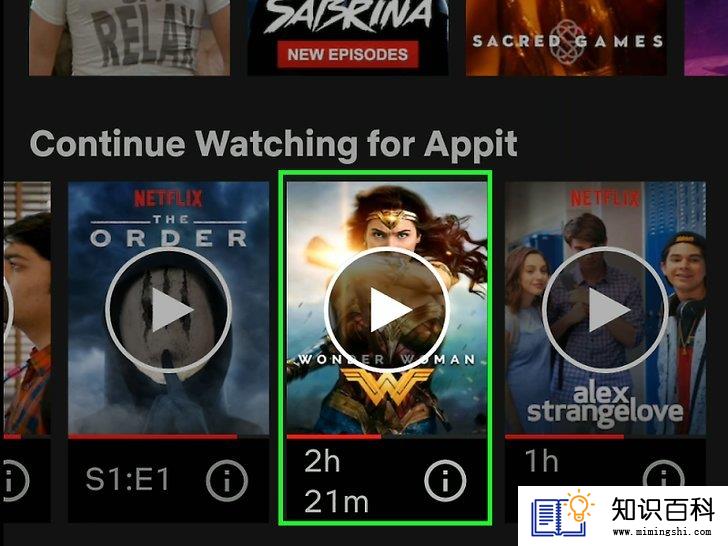Image resolution: width=728 pixels, height=546 pixels.
Task: Tap the 1h duration label under Alex Strangelove
Action: [x=541, y=461]
